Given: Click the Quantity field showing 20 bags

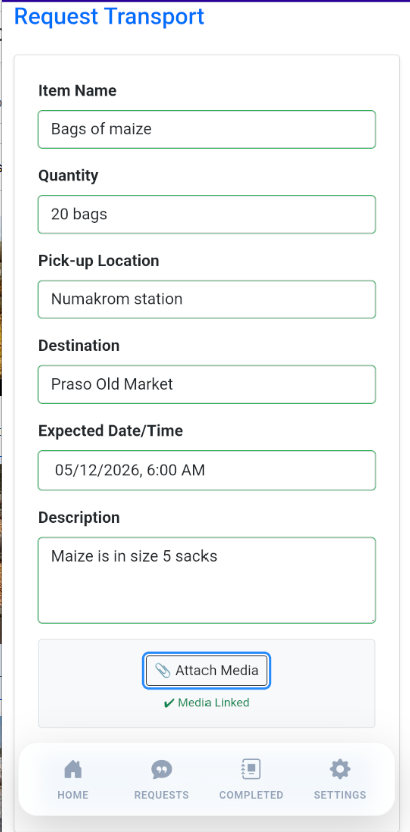Looking at the screenshot, I should click(x=207, y=214).
